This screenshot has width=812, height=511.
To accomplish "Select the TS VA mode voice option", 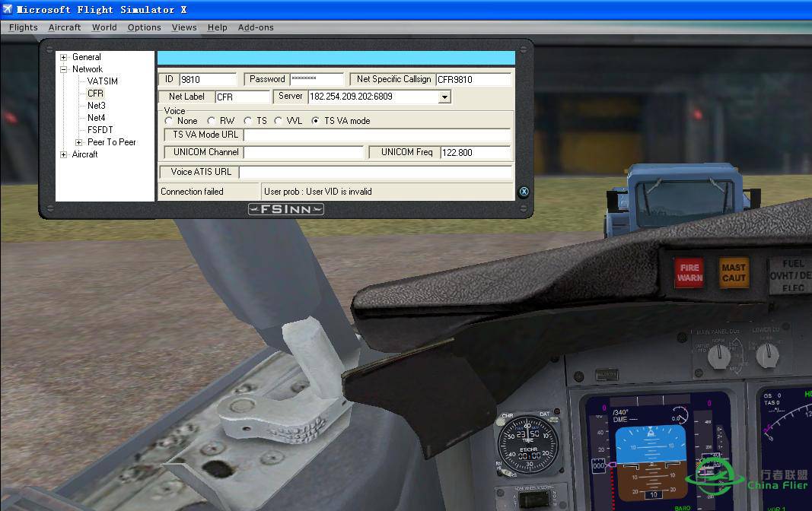I will tap(315, 120).
